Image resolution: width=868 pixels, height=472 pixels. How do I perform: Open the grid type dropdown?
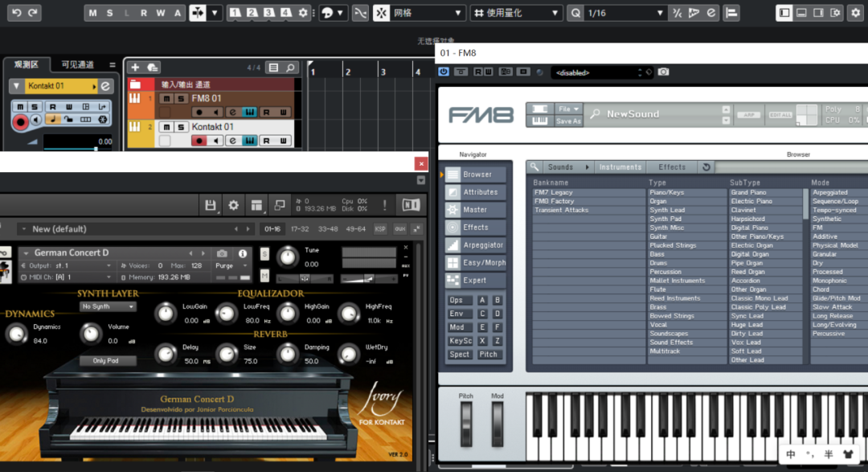pyautogui.click(x=428, y=13)
